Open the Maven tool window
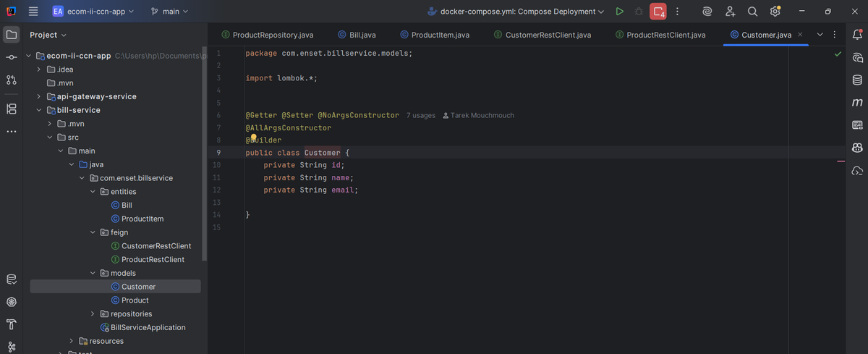 pyautogui.click(x=858, y=103)
